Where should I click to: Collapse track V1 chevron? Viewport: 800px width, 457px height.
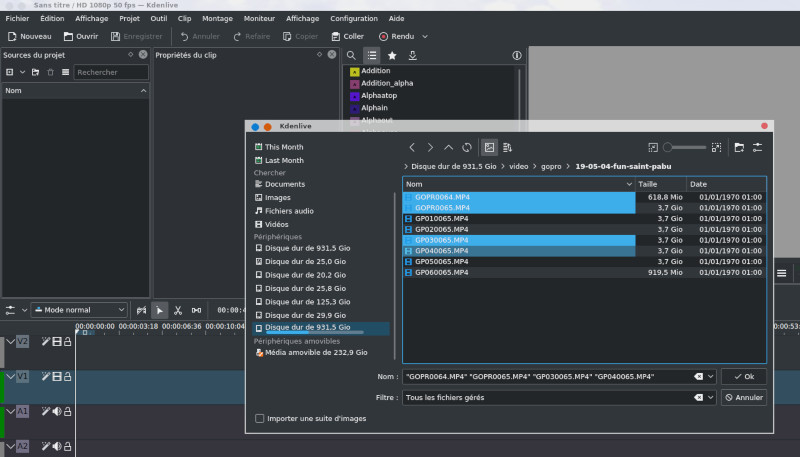click(x=10, y=376)
